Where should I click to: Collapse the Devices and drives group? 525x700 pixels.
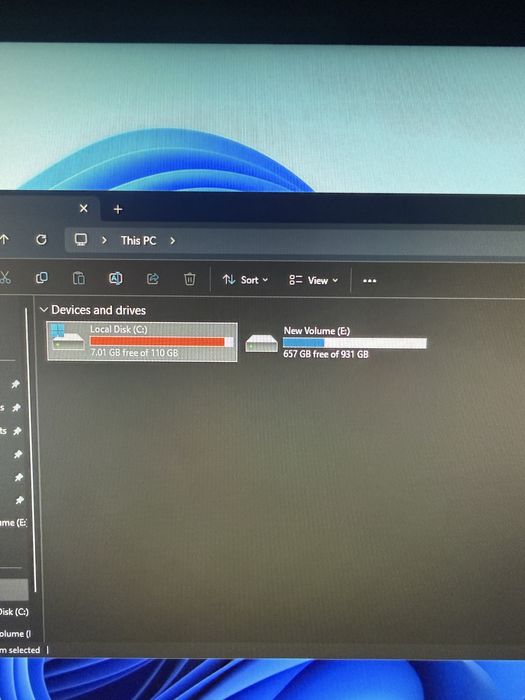coord(44,309)
